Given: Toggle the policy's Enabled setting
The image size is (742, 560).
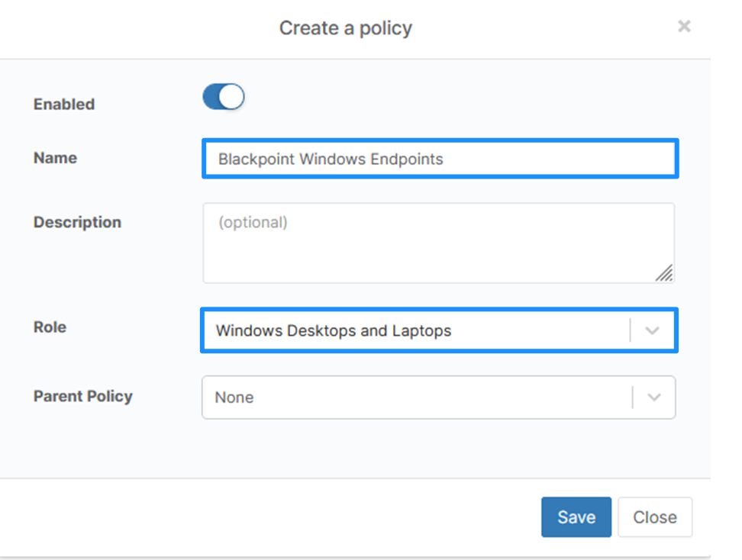Looking at the screenshot, I should pyautogui.click(x=223, y=96).
